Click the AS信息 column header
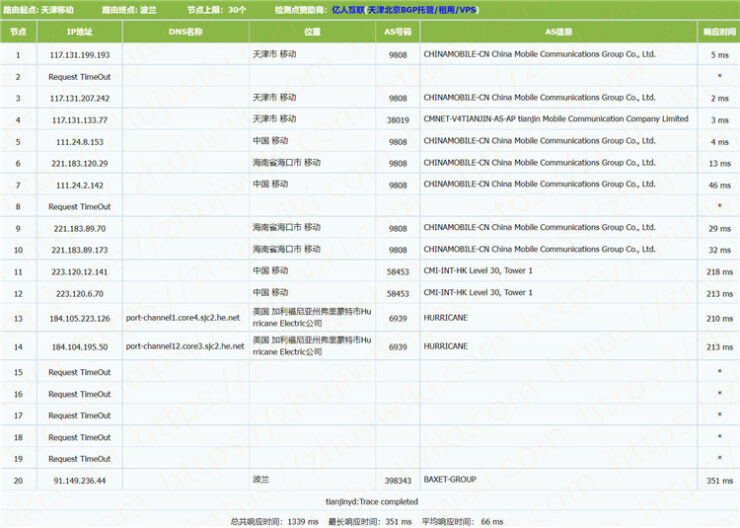Image resolution: width=740 pixels, height=528 pixels. click(558, 32)
